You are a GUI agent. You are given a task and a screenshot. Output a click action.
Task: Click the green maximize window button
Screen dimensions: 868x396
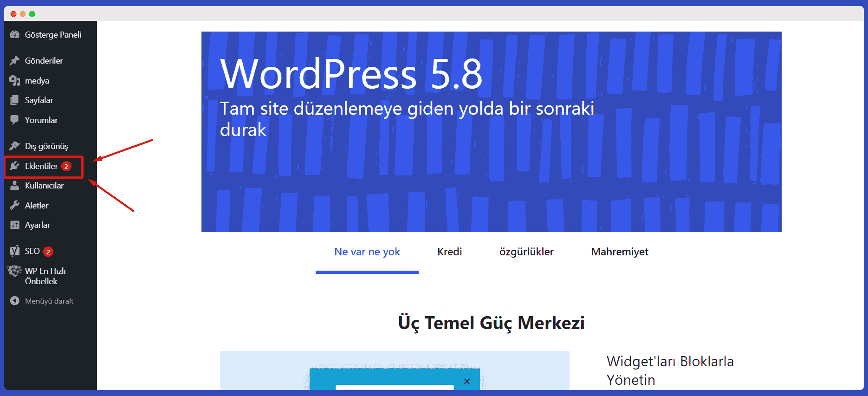(x=32, y=14)
